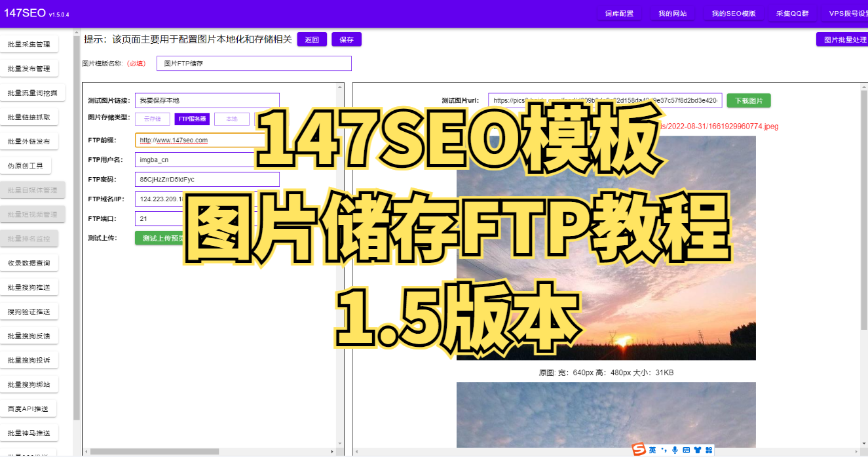
Task: Open 批量搜狗反馈 in the sidebar
Action: (x=29, y=336)
